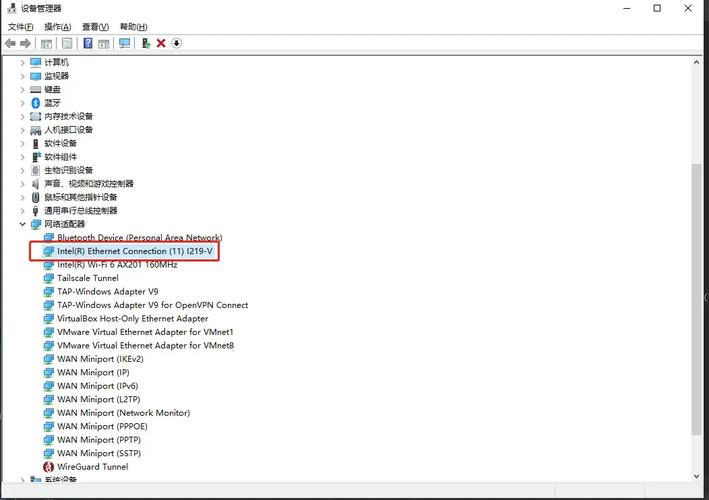This screenshot has width=709, height=500.
Task: Collapse the 网络适配器 category
Action: point(22,224)
